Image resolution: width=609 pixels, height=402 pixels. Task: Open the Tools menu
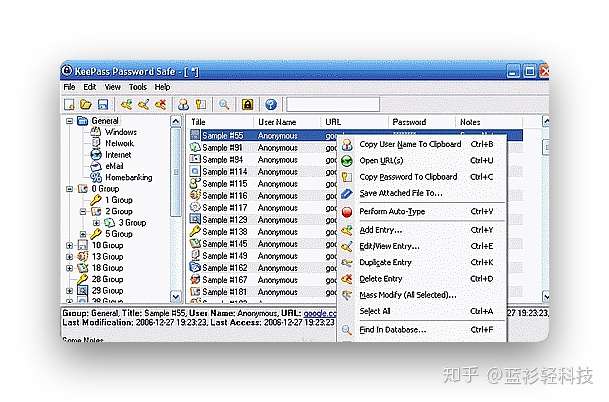[x=138, y=87]
